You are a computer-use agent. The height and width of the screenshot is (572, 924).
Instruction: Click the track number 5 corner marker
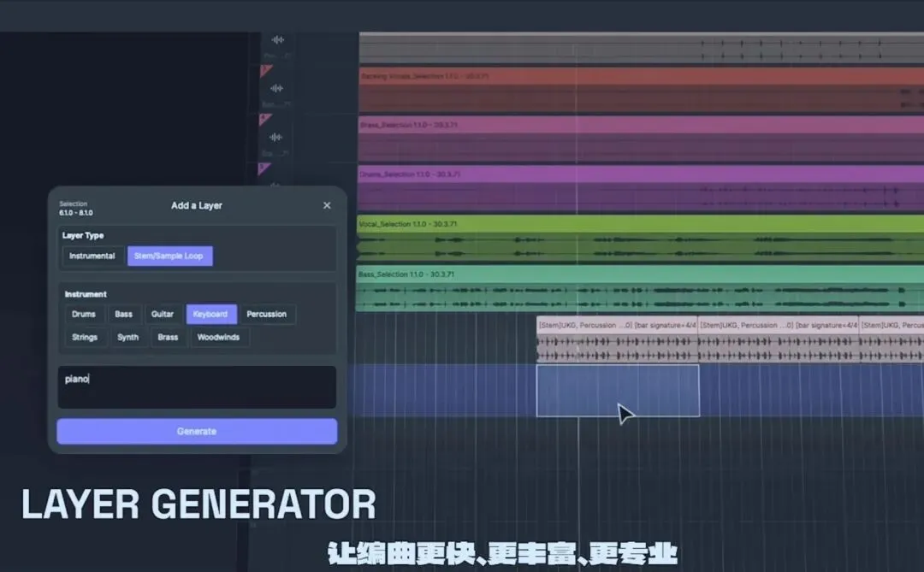tap(264, 169)
